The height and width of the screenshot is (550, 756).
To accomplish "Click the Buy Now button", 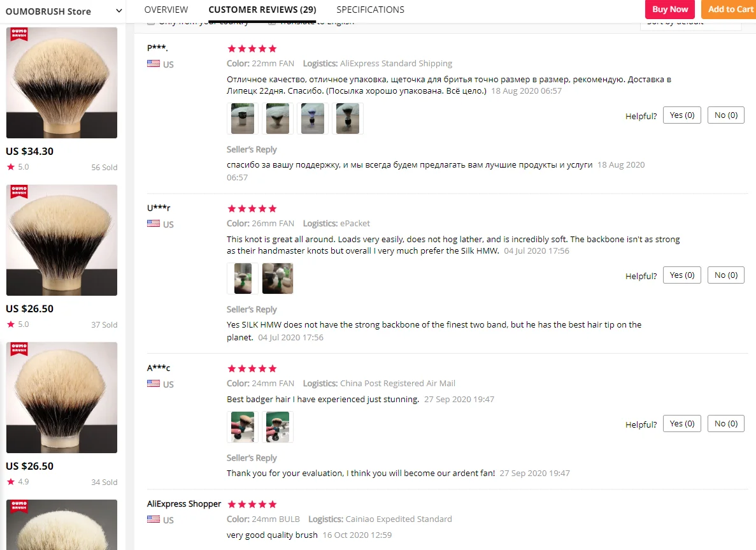I will pos(669,9).
